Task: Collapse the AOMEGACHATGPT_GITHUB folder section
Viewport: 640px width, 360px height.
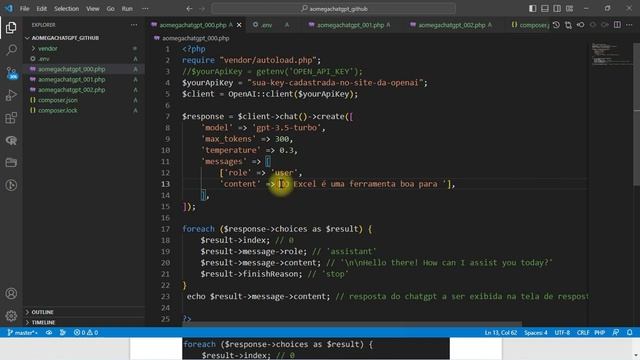Action: [x=83, y=38]
